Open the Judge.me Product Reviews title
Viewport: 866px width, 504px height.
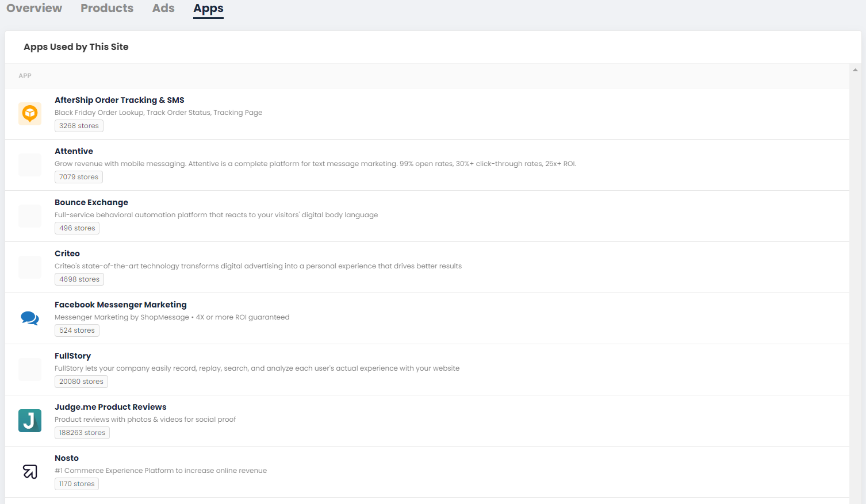110,407
